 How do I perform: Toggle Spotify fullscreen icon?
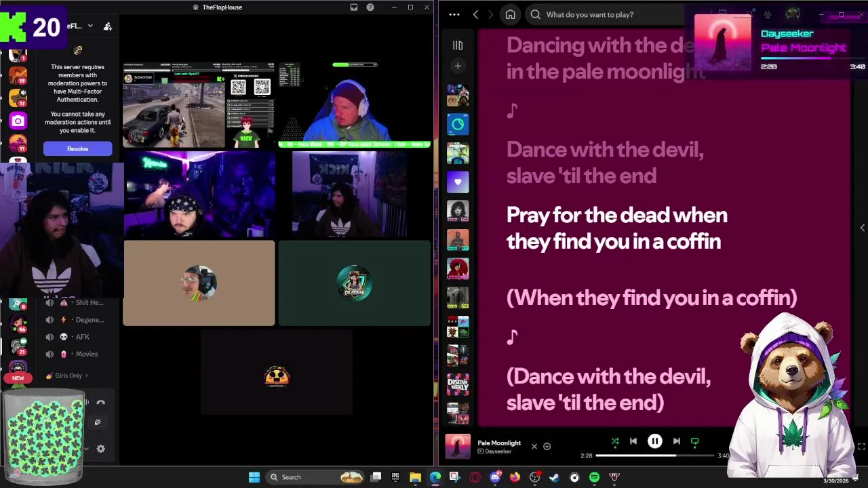click(x=862, y=446)
